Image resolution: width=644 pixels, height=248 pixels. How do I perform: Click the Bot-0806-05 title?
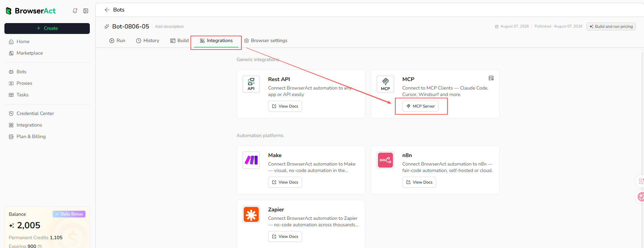coord(130,26)
